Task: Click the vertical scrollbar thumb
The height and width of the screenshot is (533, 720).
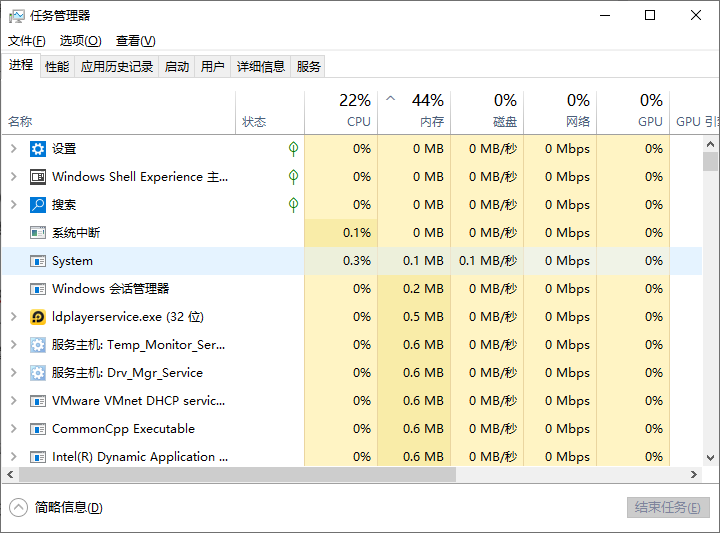Action: (710, 162)
